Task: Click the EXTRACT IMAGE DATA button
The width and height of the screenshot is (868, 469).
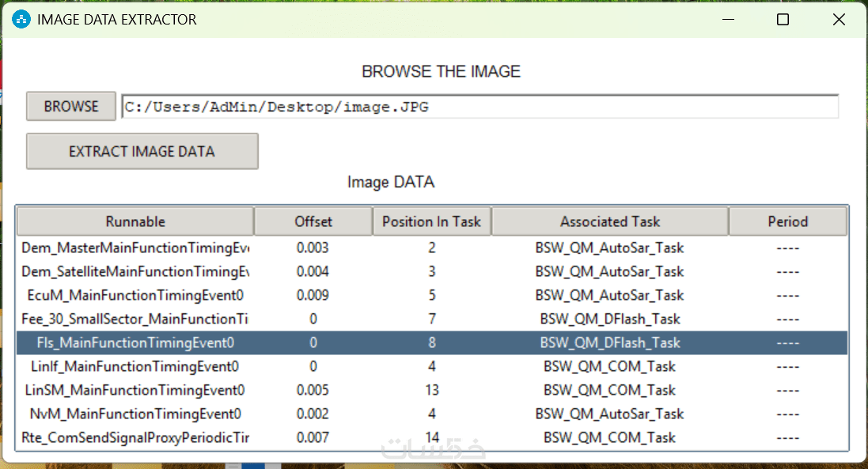Action: (x=142, y=151)
